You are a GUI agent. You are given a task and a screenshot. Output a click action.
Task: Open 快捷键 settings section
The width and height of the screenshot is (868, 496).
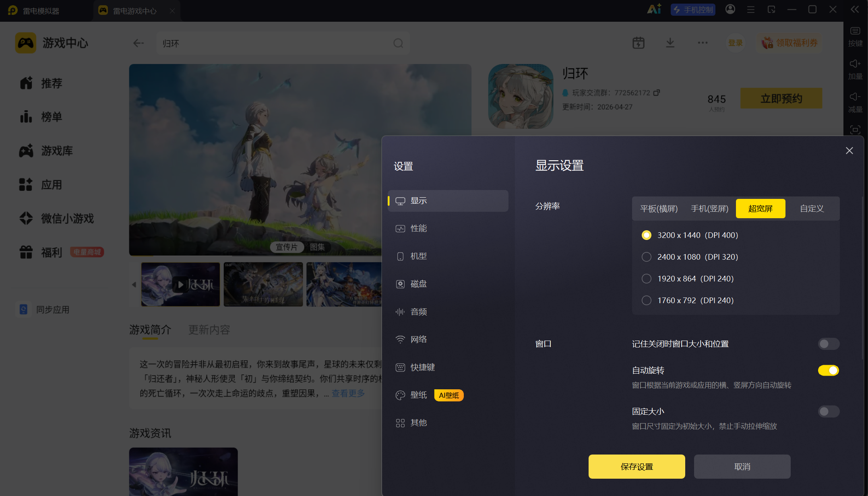pos(448,368)
